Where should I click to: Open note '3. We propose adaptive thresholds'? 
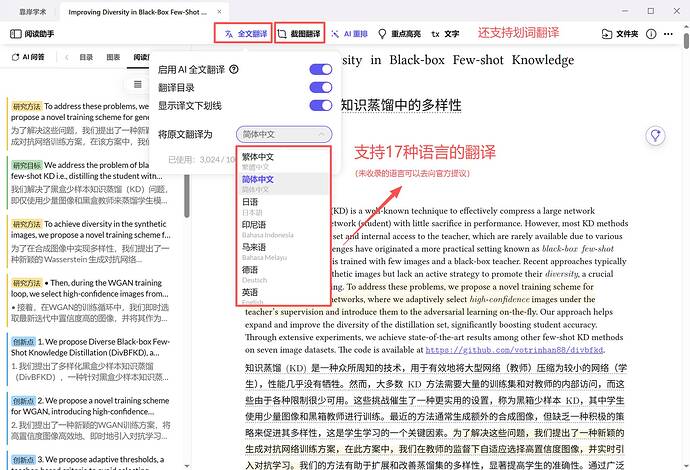pyautogui.click(x=88, y=461)
